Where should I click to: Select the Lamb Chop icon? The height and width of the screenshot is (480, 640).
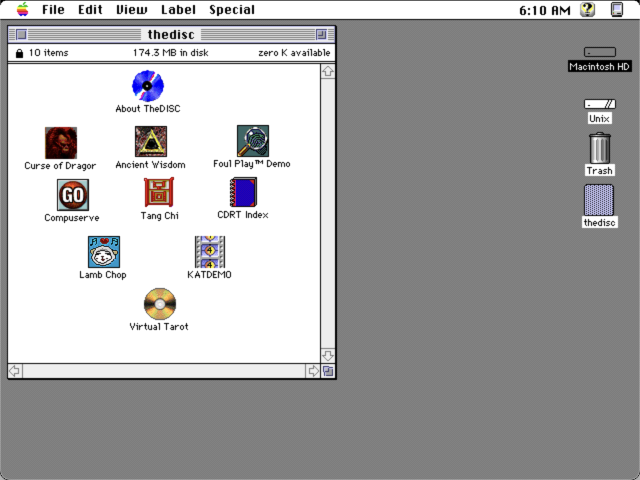tap(104, 252)
